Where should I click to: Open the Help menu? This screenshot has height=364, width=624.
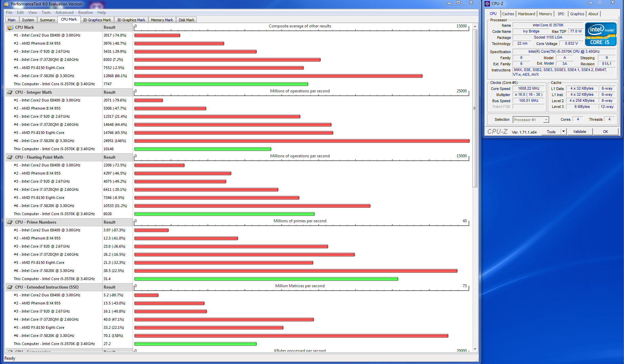[x=102, y=13]
